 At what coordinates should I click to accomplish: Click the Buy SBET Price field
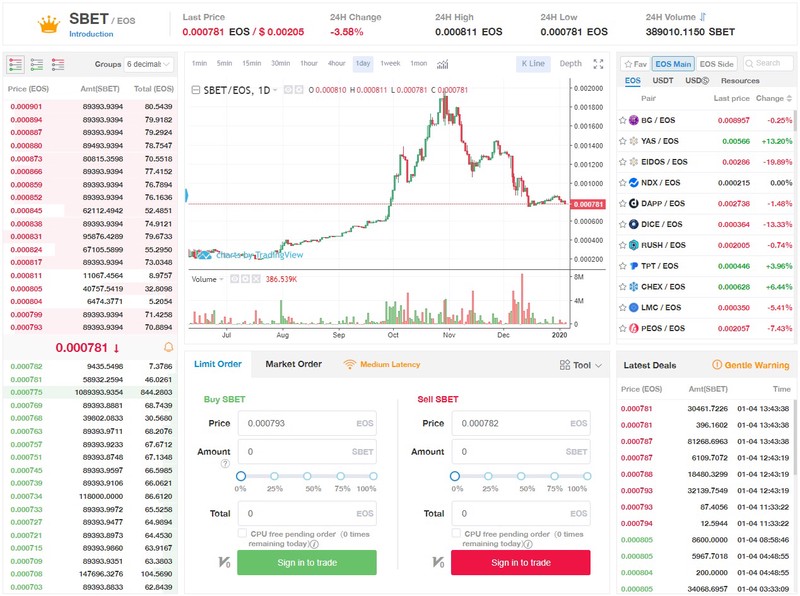pos(307,423)
